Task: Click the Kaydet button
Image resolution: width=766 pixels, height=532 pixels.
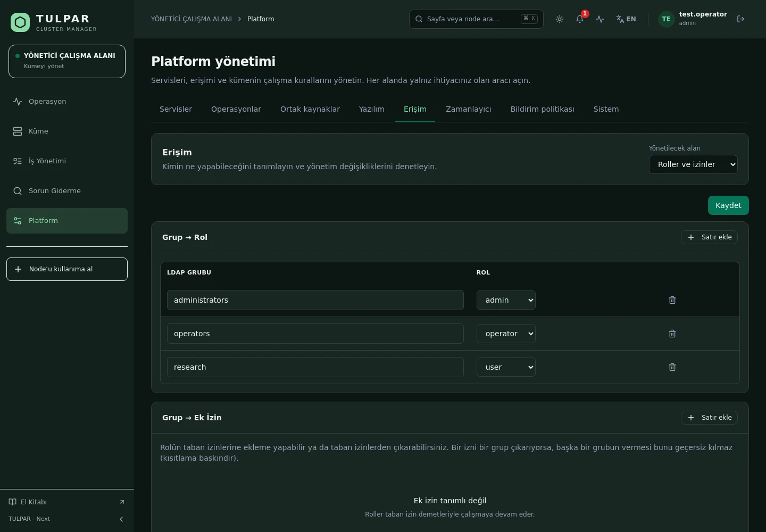Action: pyautogui.click(x=728, y=205)
